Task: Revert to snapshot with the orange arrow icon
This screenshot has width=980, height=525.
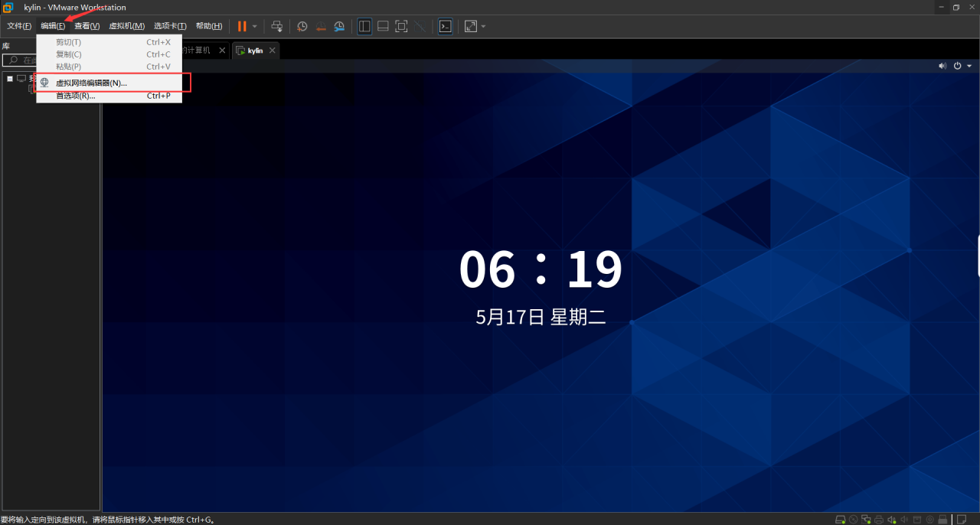Action: 321,26
